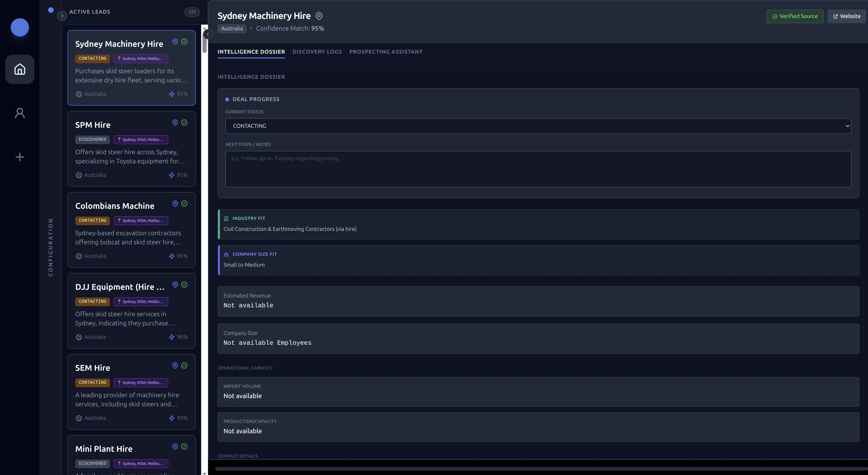
Task: Click the blue circle logo in the sidebar
Action: click(x=20, y=27)
